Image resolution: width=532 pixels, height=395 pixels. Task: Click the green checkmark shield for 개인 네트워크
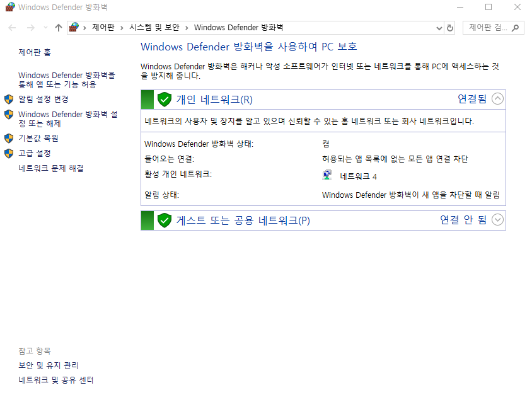click(x=164, y=99)
